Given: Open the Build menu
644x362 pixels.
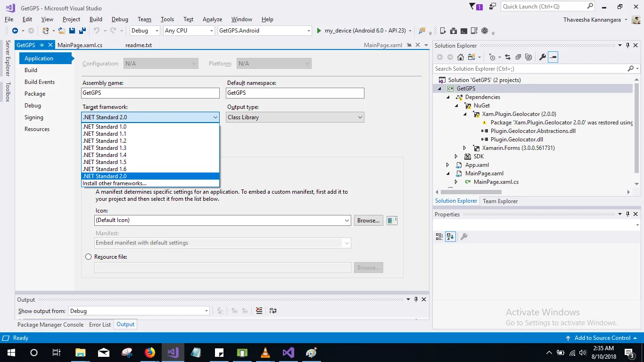Looking at the screenshot, I should click(96, 19).
